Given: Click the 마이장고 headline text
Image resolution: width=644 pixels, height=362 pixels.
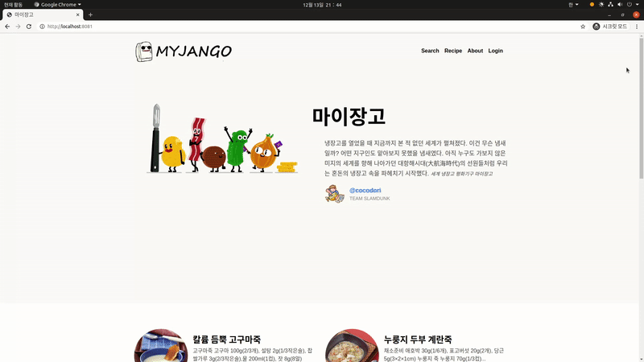Looking at the screenshot, I should (349, 116).
